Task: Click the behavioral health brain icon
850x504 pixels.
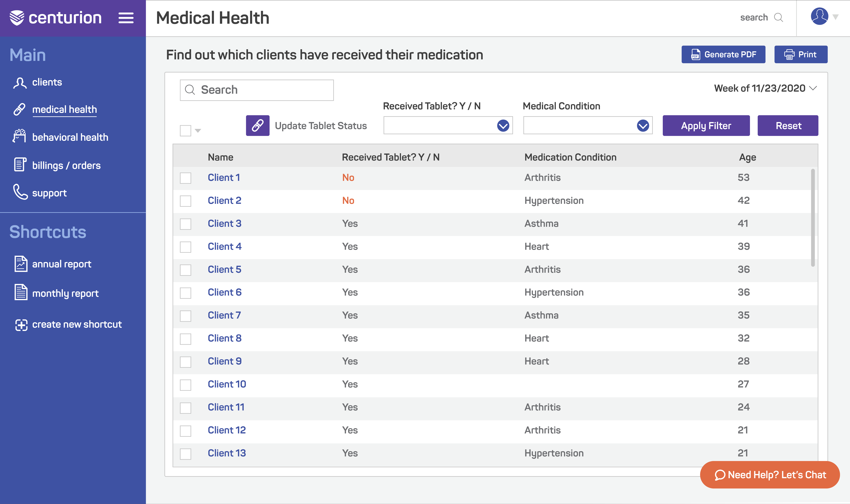Action: click(19, 136)
